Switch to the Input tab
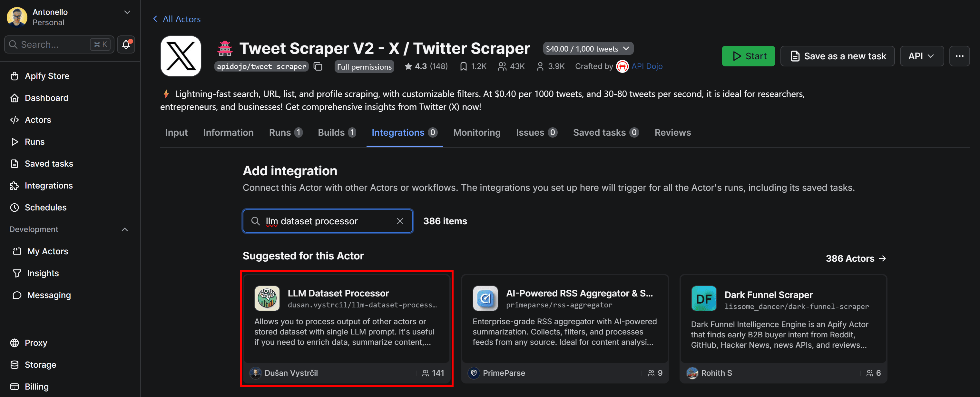Image resolution: width=980 pixels, height=397 pixels. pos(176,132)
